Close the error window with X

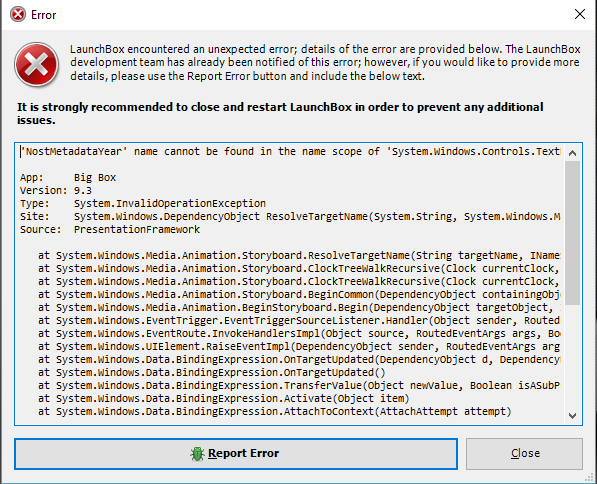(579, 14)
